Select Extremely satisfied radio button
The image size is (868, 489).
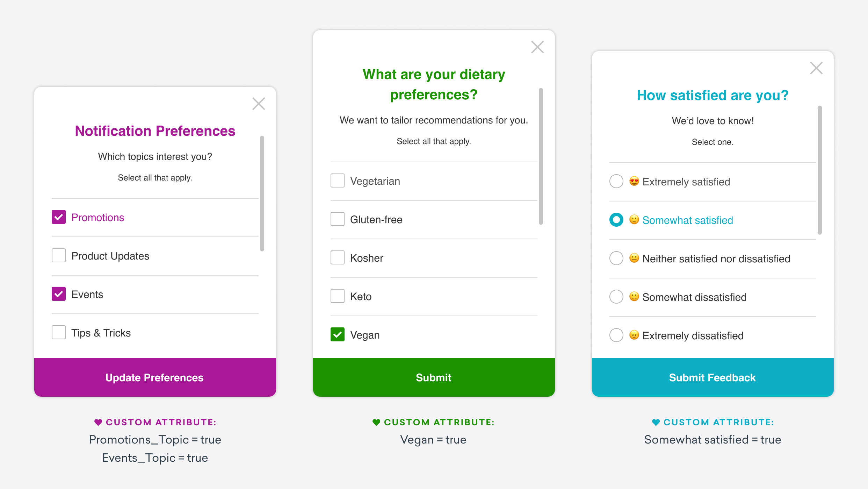point(616,182)
